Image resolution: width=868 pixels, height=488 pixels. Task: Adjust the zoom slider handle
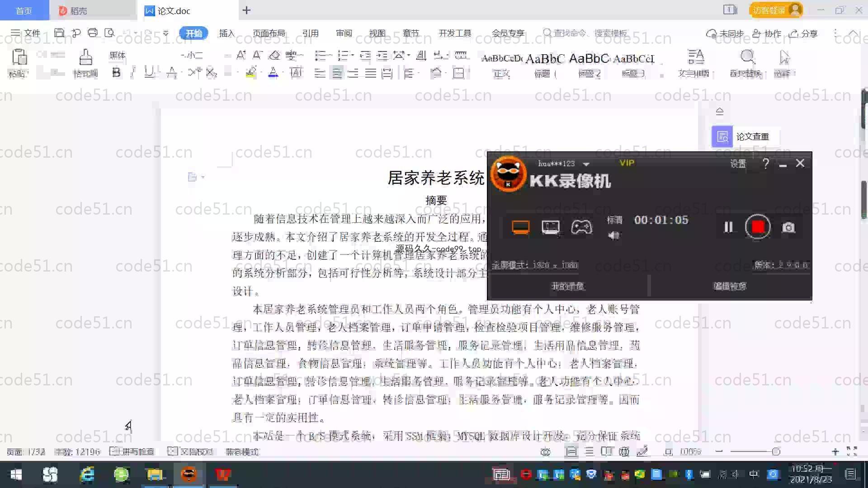click(776, 451)
